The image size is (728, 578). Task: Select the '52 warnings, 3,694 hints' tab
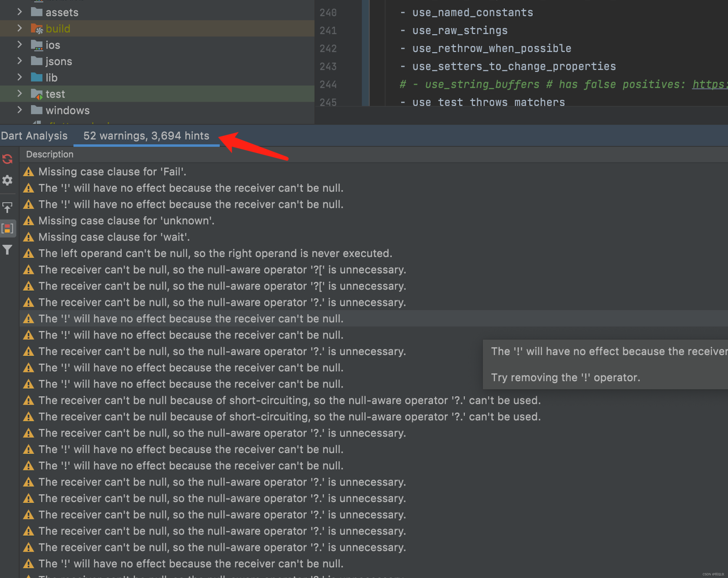(x=146, y=136)
